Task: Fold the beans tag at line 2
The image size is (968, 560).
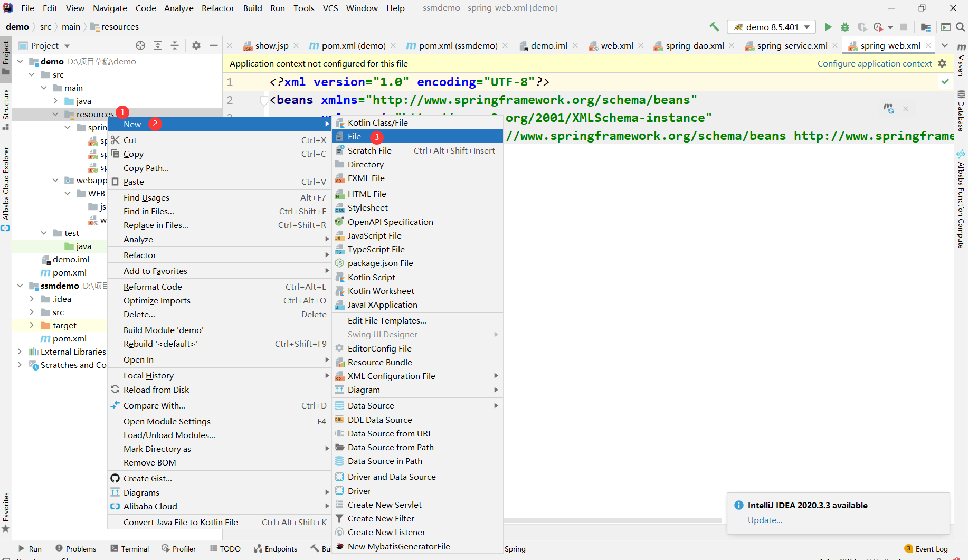Action: click(x=264, y=100)
